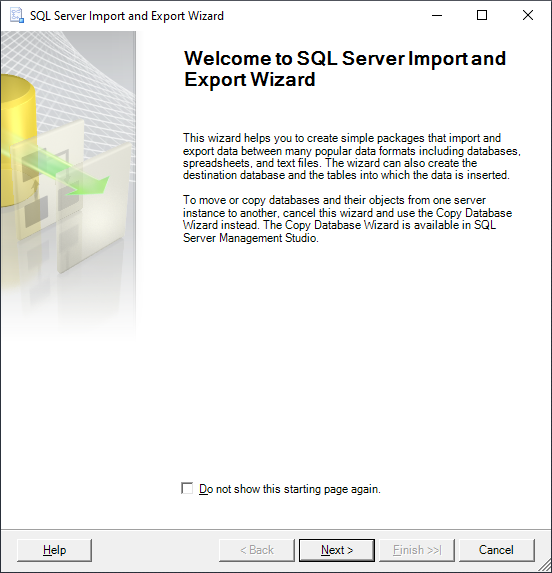Screen dimensions: 552x573
Task: Click the paragraph starting 'This wizard helps you'
Action: [x=352, y=156]
